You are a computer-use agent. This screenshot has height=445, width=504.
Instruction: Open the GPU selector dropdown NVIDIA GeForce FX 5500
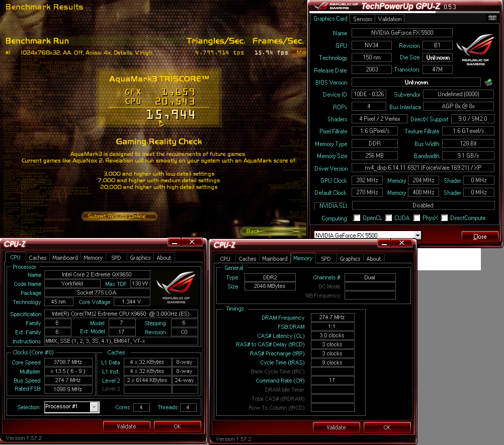pos(417,235)
